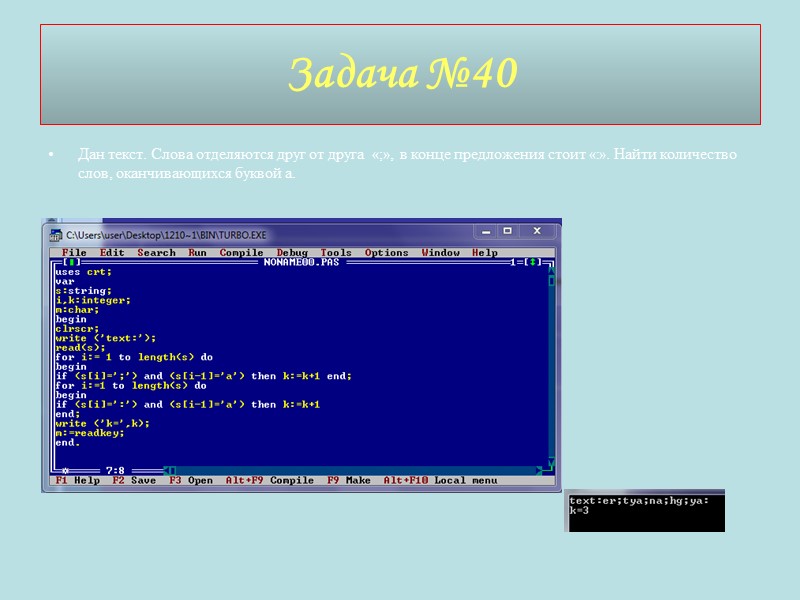
Task: Click the window title path TURBO.EXE
Action: pos(166,235)
